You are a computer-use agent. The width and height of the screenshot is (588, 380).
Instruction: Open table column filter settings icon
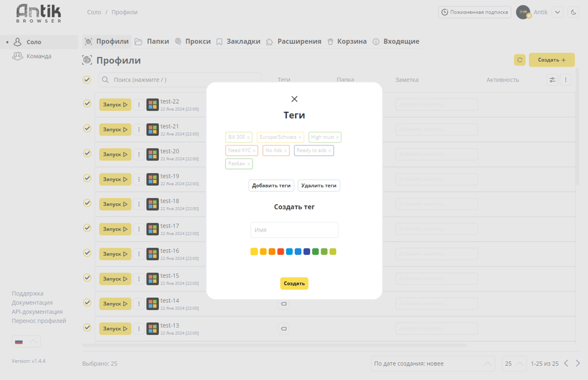pyautogui.click(x=552, y=80)
